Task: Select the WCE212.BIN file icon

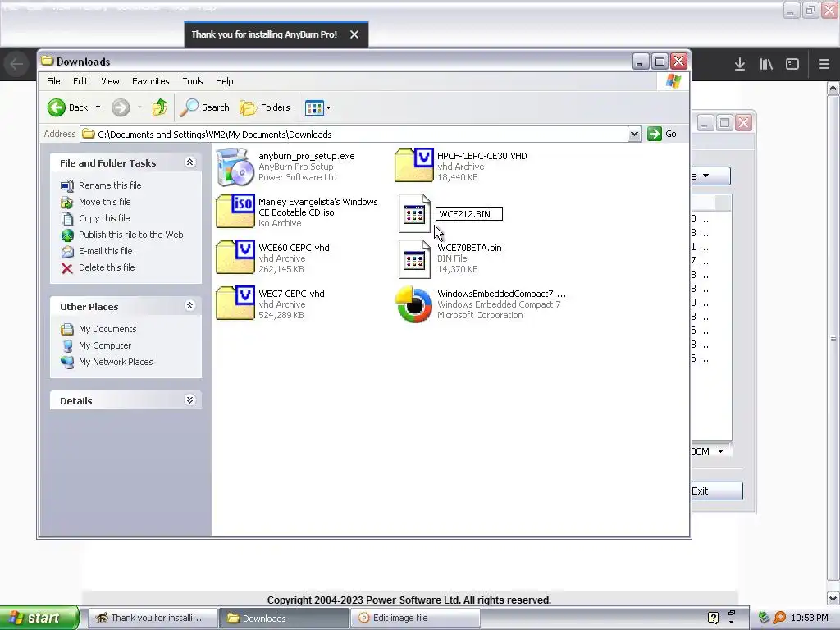Action: click(x=414, y=213)
